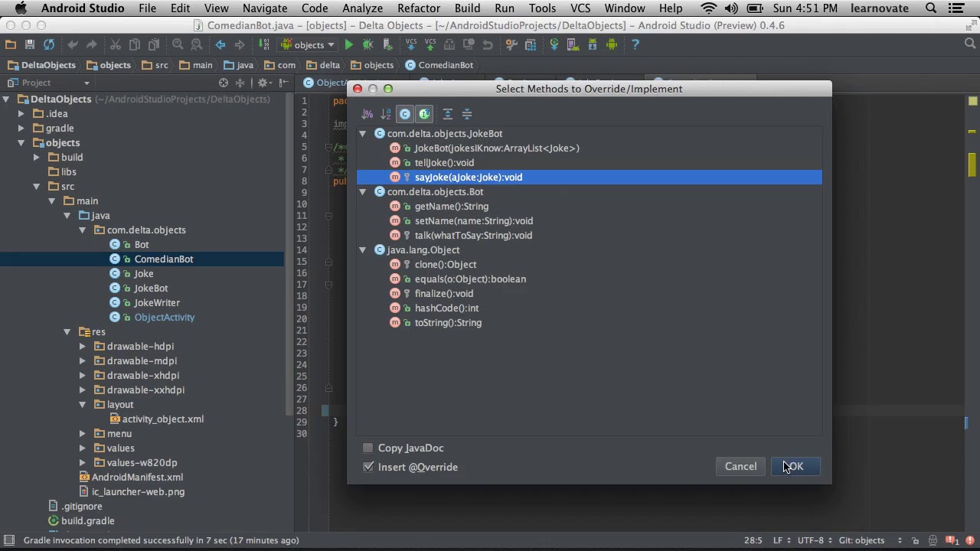Expand the gradle folder in project tree
Screen dimensions: 980x551
21,129
